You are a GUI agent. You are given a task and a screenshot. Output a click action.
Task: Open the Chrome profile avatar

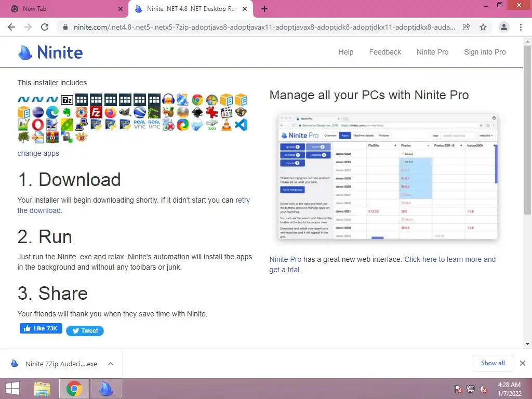tap(504, 27)
